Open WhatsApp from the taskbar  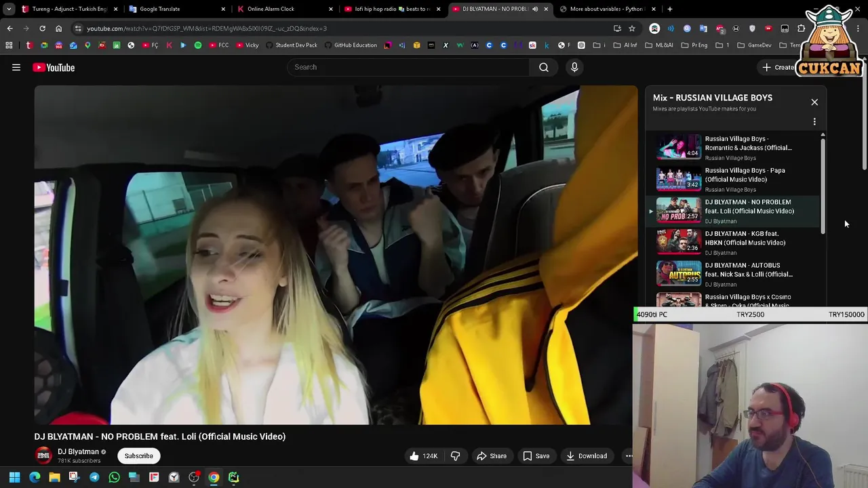114,477
